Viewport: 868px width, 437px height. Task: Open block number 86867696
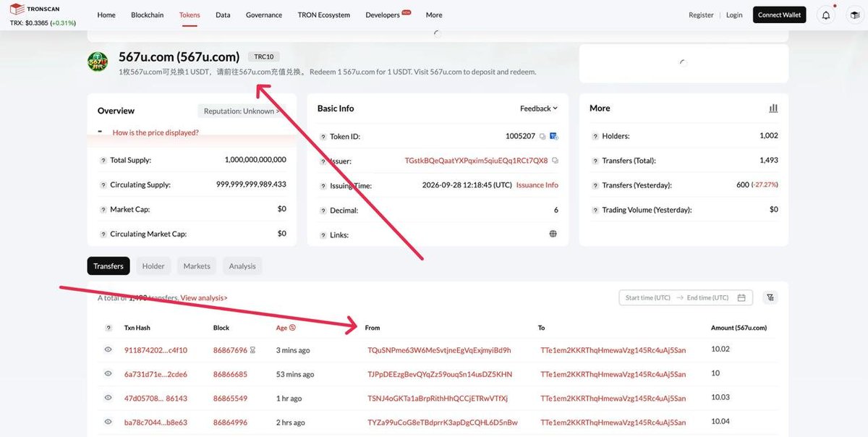coord(230,350)
